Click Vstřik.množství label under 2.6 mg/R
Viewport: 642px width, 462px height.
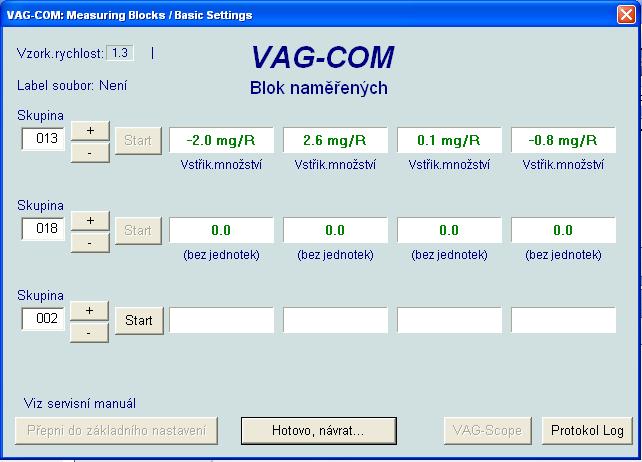pyautogui.click(x=335, y=165)
